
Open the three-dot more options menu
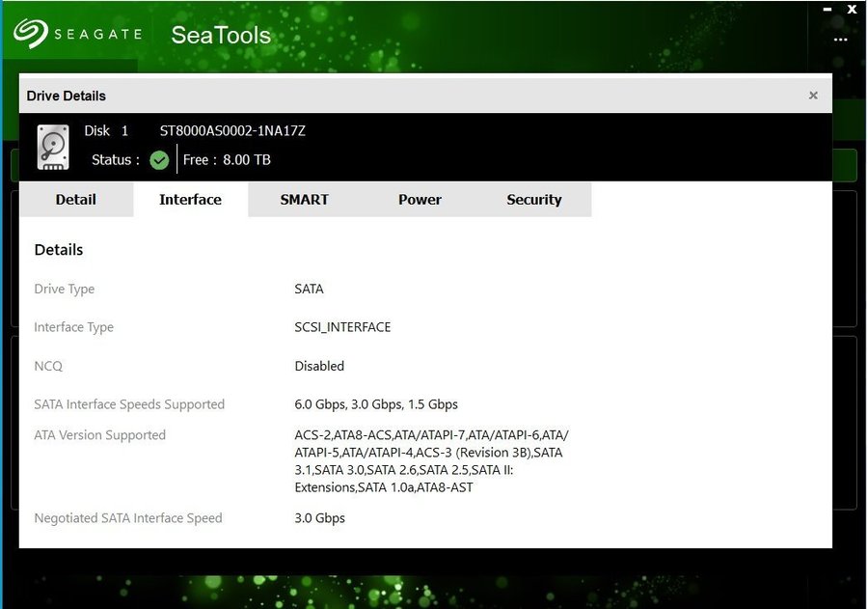[840, 41]
